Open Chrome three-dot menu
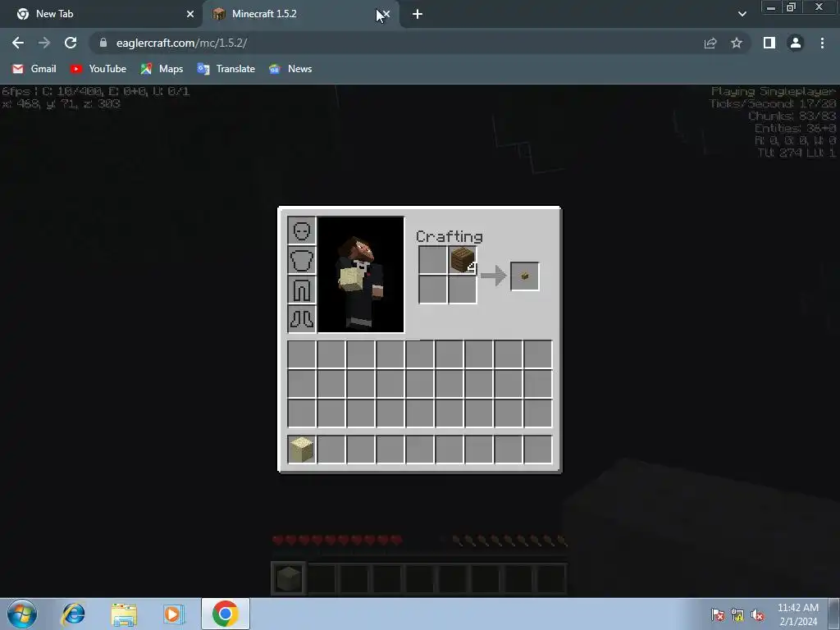The image size is (840, 630). (x=822, y=43)
